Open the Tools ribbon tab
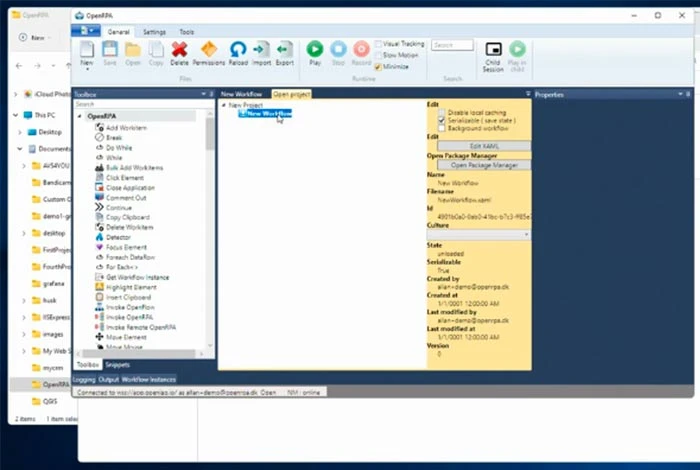Image resolution: width=700 pixels, height=470 pixels. (187, 32)
